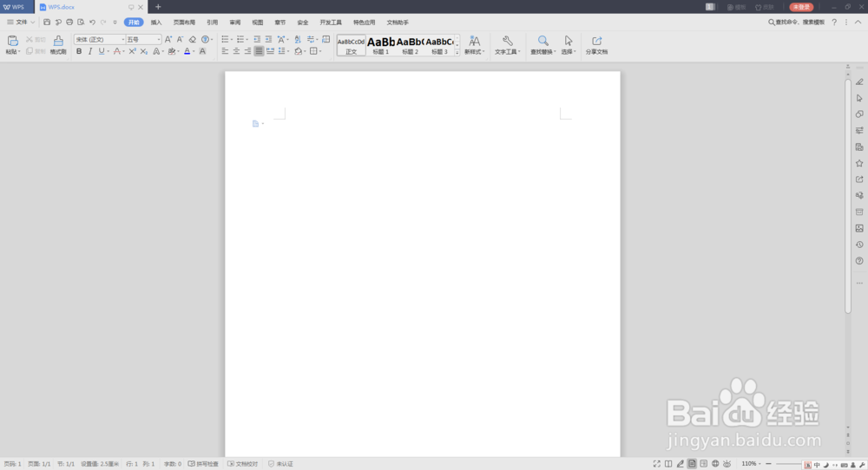The height and width of the screenshot is (470, 868).
Task: Increase font size with the A+ icon
Action: pyautogui.click(x=168, y=39)
